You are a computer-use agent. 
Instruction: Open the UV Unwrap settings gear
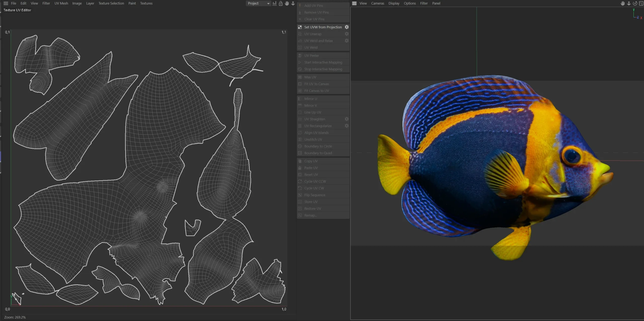[347, 34]
